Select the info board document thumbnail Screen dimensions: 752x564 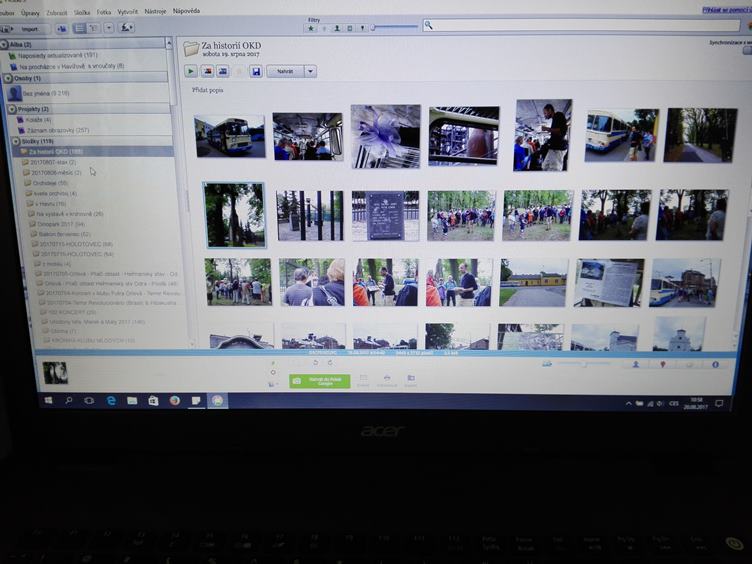coord(609,283)
